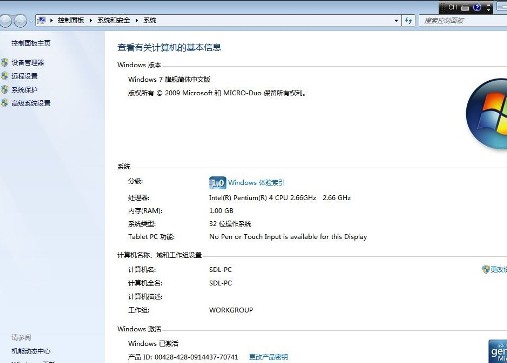Focus the 搜索控制面板 search box
The image size is (507, 363).
click(463, 21)
